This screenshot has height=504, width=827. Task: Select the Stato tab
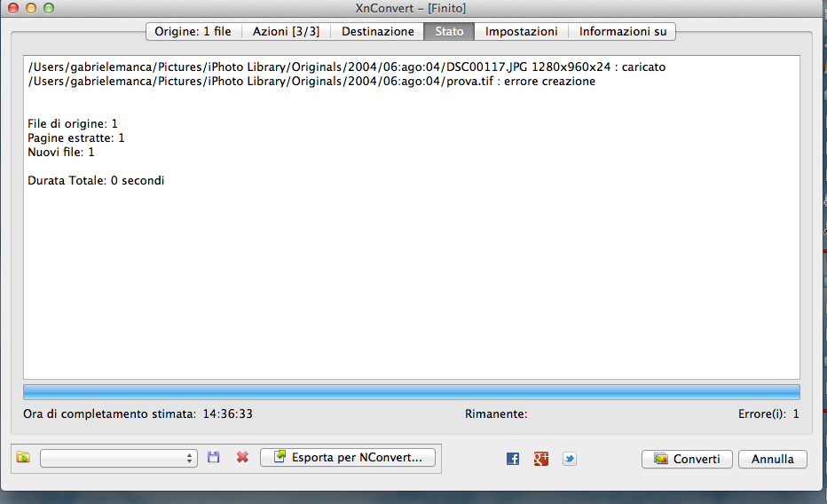[449, 32]
